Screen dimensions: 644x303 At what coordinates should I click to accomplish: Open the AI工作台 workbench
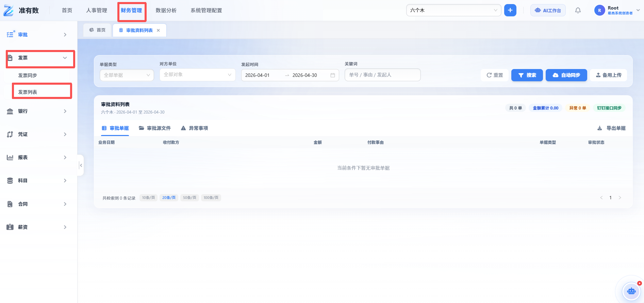click(x=548, y=10)
